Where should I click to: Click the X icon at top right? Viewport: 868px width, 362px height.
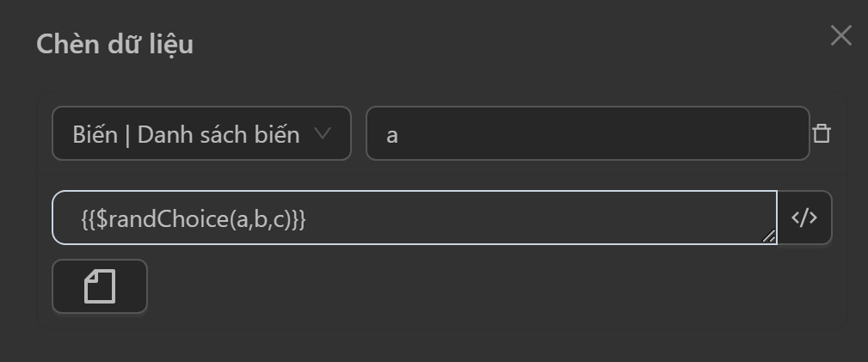pyautogui.click(x=840, y=35)
